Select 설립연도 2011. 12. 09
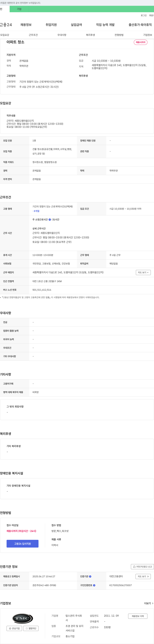 [x=111, y=616]
